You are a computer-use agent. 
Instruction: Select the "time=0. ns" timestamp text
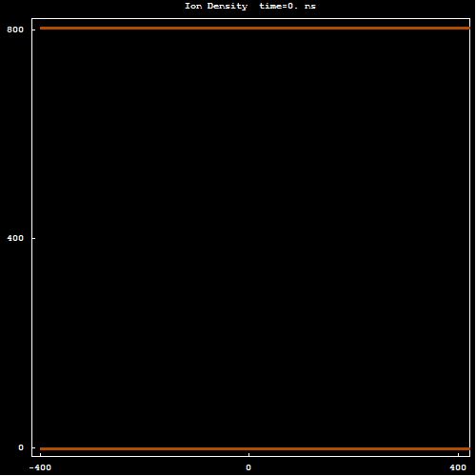[288, 7]
